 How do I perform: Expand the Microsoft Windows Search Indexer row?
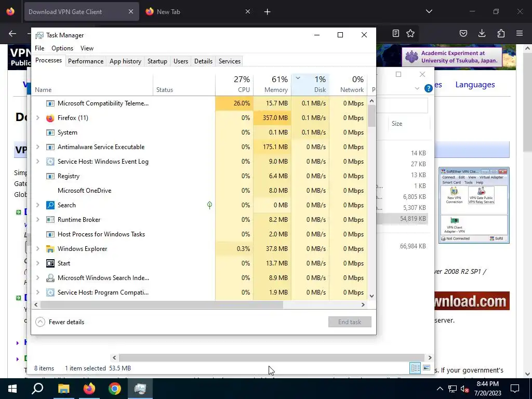(x=37, y=278)
